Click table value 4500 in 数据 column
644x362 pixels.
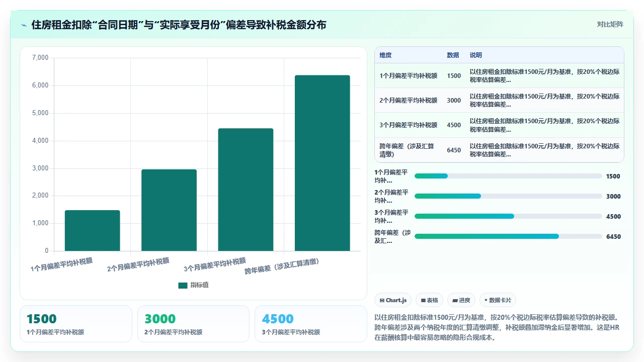[x=454, y=125]
